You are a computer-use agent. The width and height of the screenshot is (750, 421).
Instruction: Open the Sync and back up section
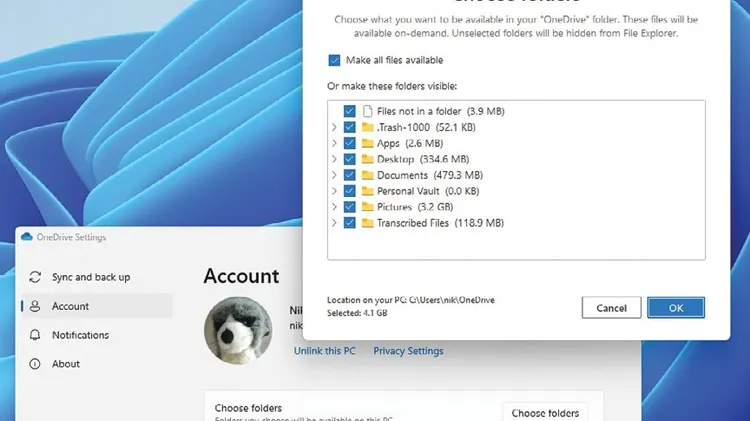pos(97,277)
